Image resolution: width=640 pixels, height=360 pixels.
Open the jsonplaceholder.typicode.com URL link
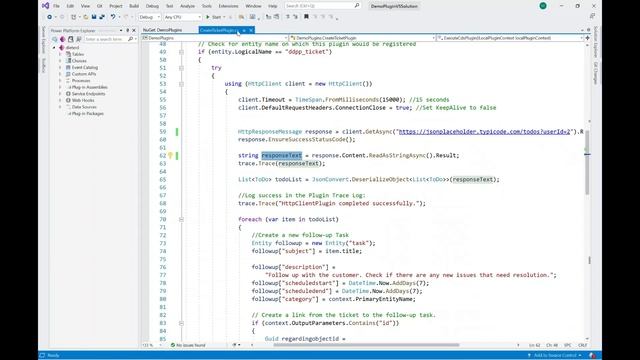[484, 131]
